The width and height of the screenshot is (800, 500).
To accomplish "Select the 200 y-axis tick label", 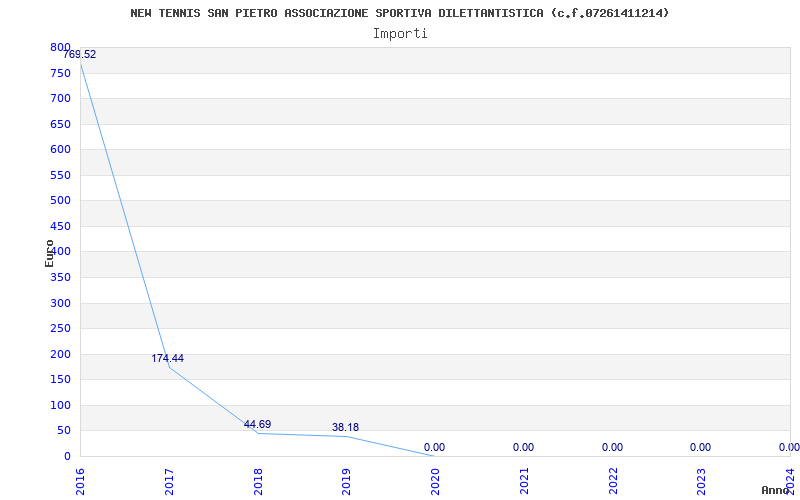I will point(60,355).
